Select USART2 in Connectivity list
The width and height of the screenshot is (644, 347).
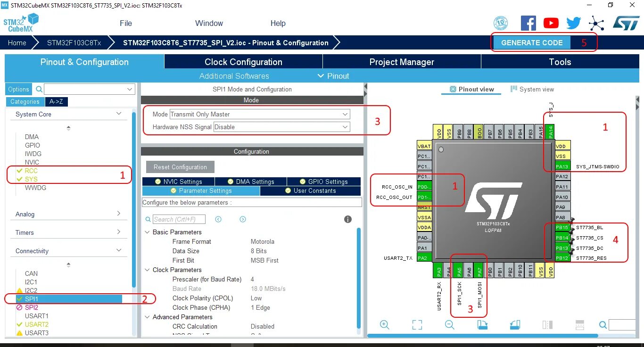[37, 324]
